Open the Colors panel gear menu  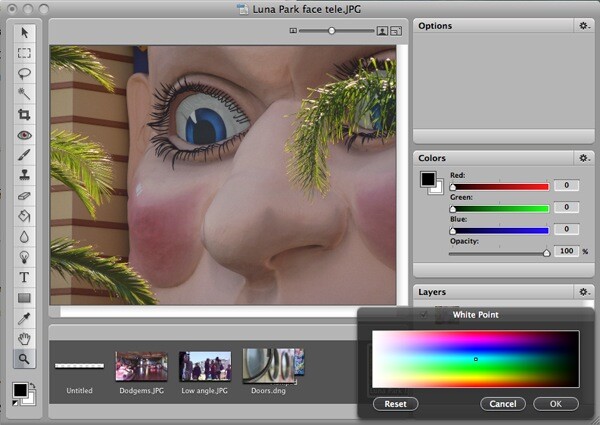[583, 158]
